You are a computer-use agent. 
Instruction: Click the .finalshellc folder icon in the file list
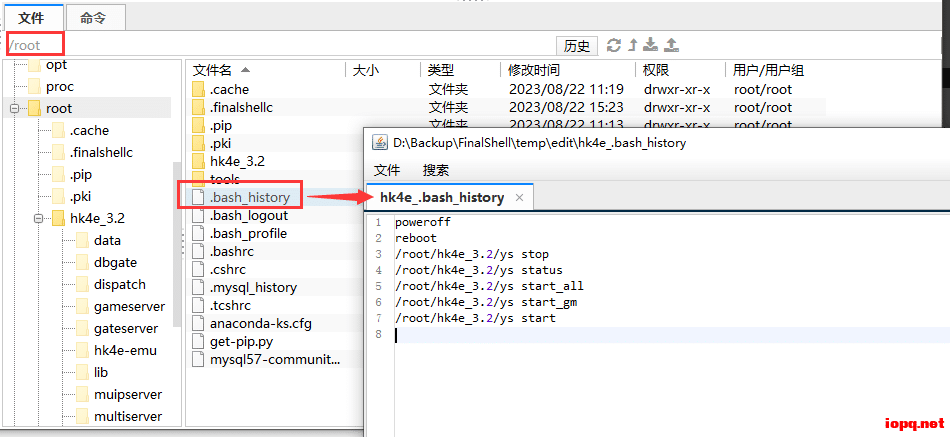click(x=198, y=108)
